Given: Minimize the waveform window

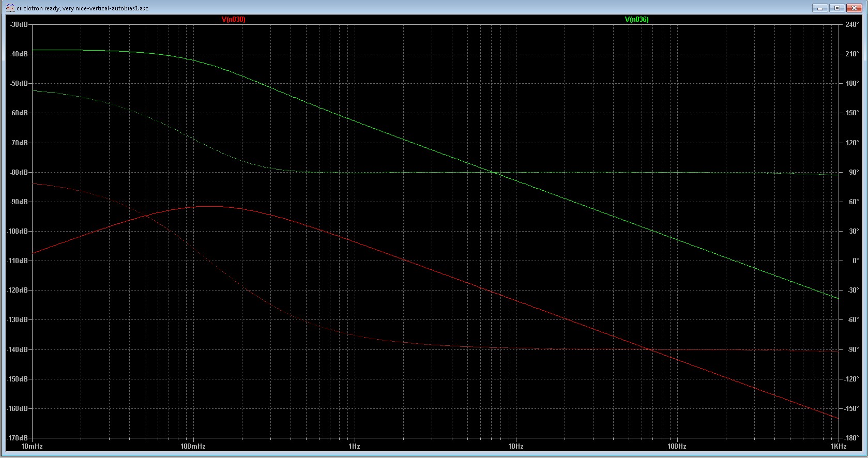Looking at the screenshot, I should (x=820, y=8).
